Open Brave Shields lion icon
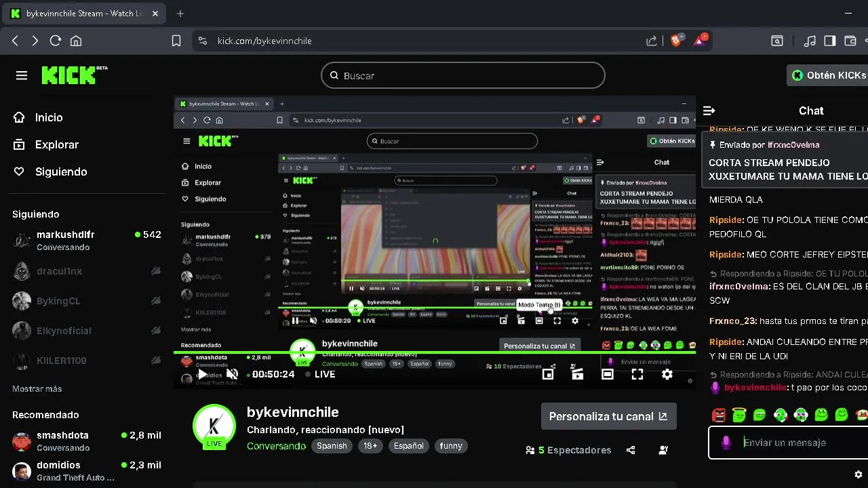The image size is (868, 488). (676, 41)
